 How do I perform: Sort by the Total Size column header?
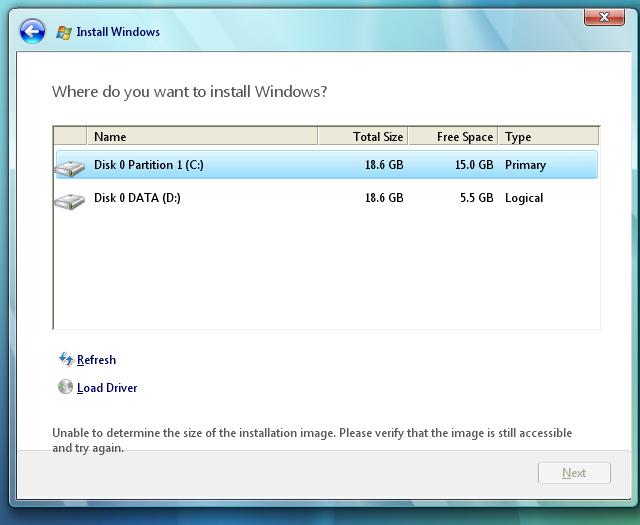coord(363,136)
